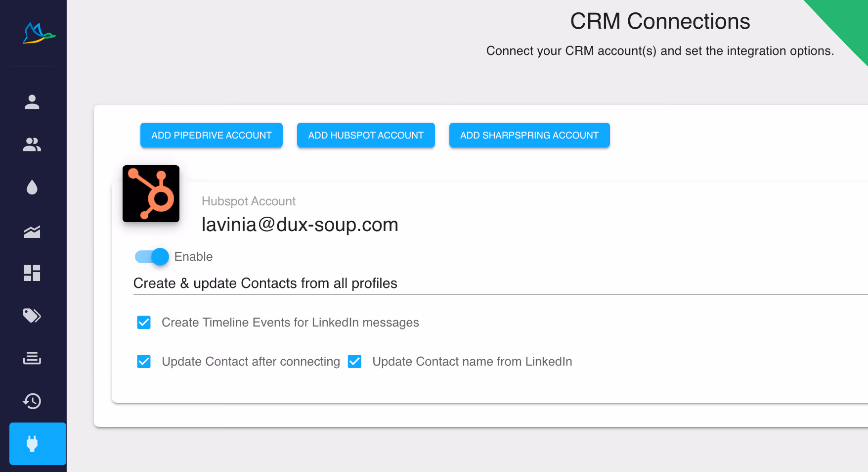Open the tags sidebar icon
This screenshot has height=472, width=868.
tap(32, 316)
